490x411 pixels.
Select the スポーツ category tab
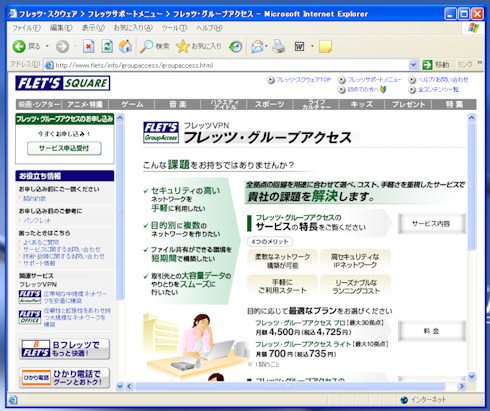[x=269, y=104]
